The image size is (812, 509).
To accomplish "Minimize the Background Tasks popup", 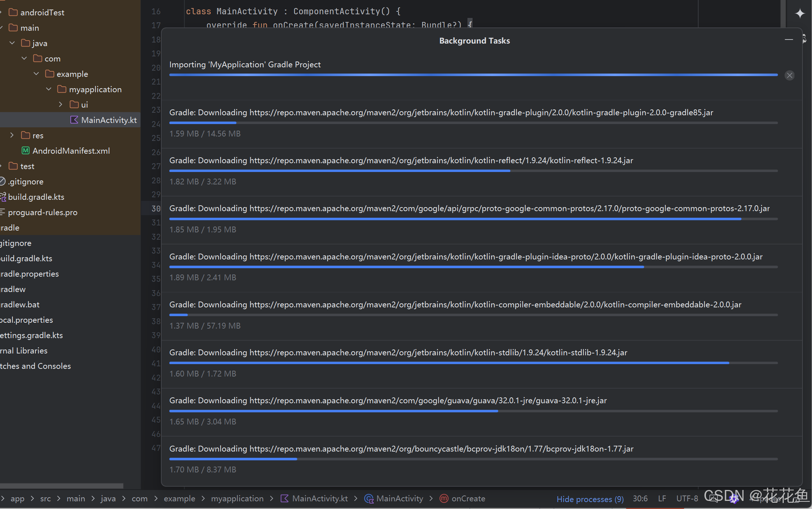I will [789, 40].
